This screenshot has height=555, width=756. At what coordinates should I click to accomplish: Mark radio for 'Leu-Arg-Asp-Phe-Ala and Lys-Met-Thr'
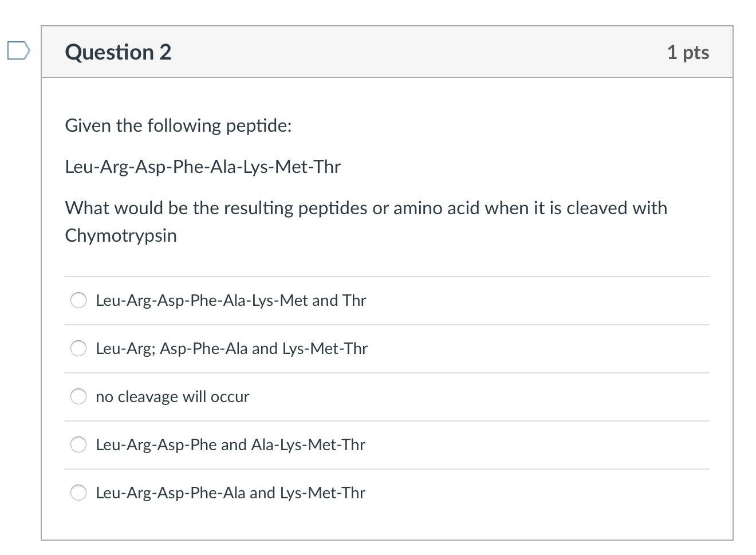tap(78, 493)
